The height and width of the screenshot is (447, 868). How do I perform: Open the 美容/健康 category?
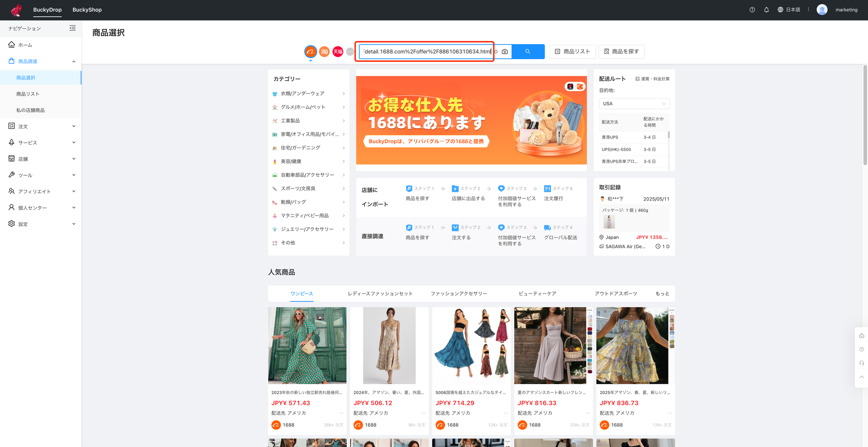point(309,161)
